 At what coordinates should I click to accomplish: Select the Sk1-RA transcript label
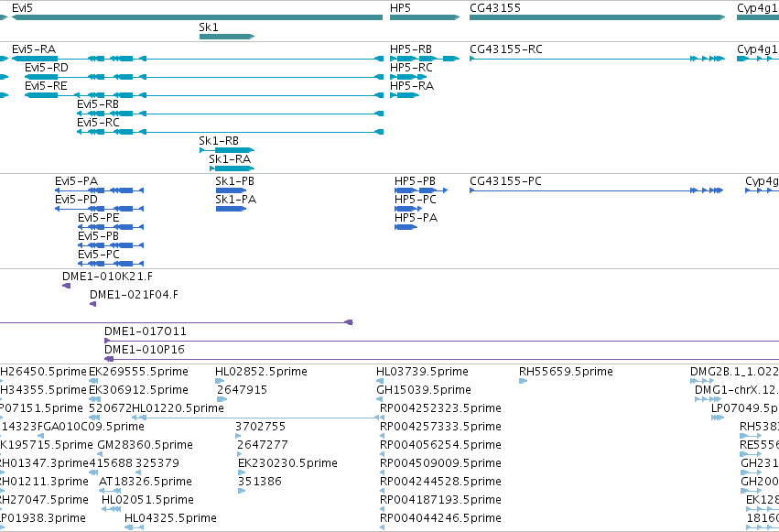click(230, 159)
